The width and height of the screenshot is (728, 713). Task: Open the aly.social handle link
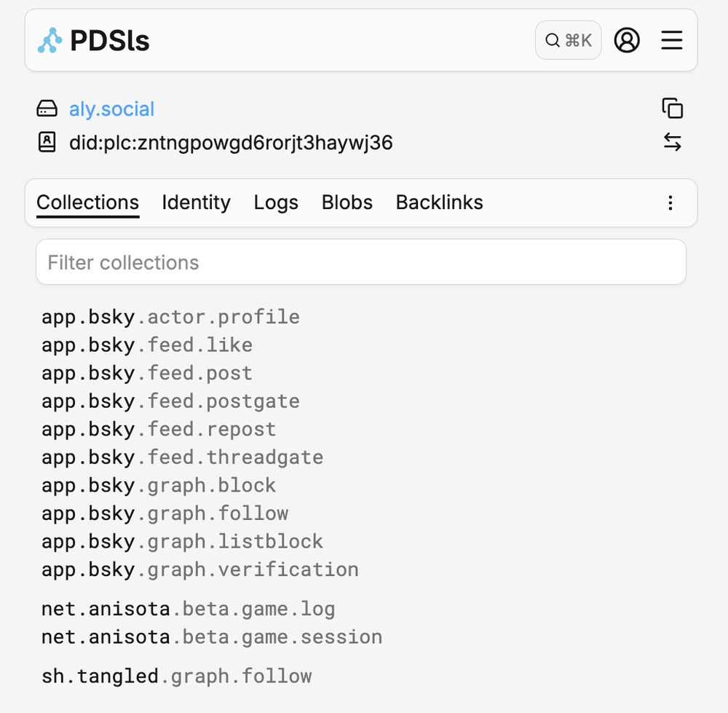pos(112,109)
